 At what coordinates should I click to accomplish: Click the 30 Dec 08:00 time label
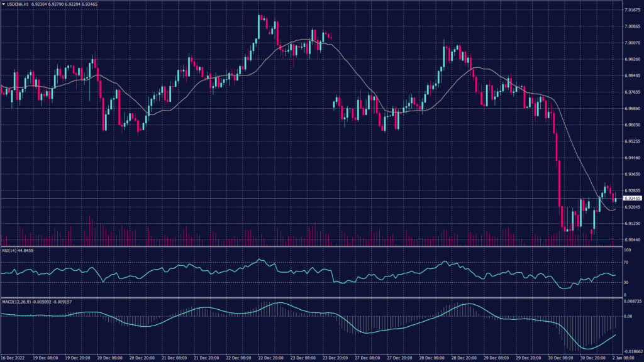click(560, 358)
